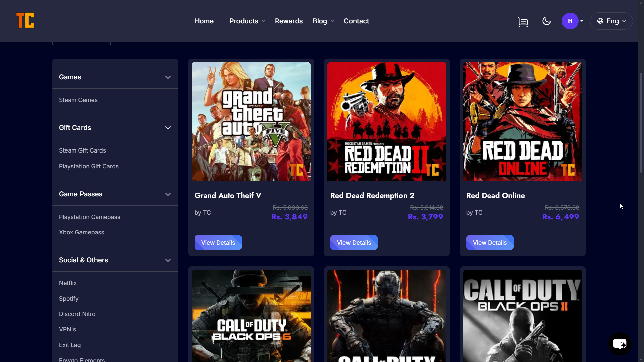Toggle dark mode moon icon

point(546,21)
